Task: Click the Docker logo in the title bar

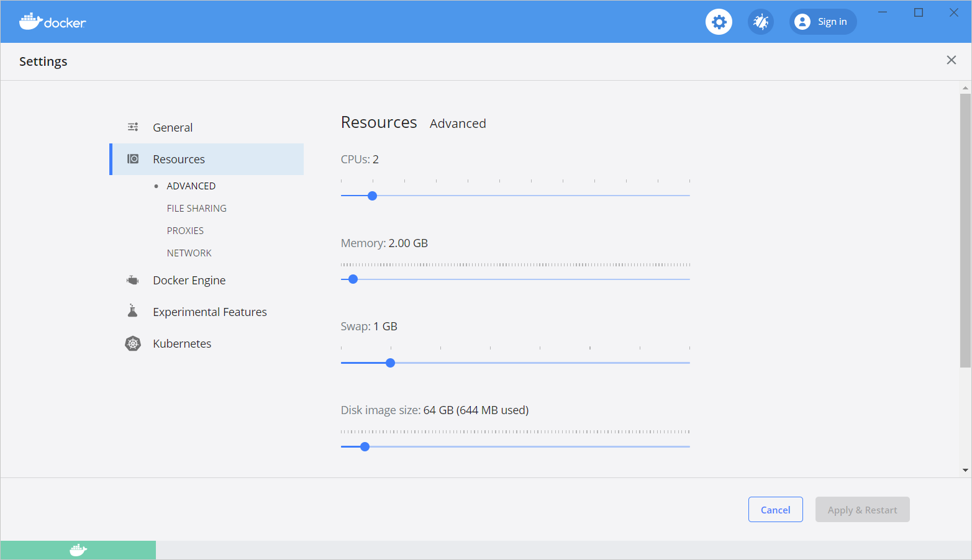Action: (52, 21)
